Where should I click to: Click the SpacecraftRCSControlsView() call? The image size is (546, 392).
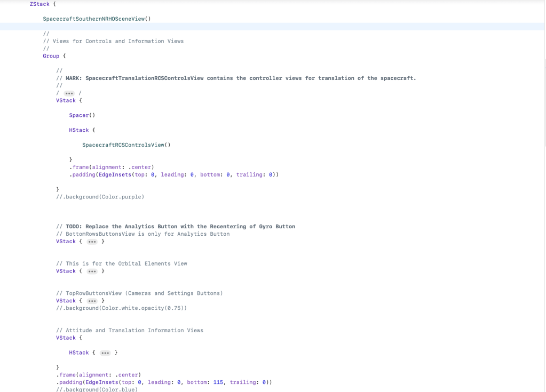pyautogui.click(x=126, y=145)
